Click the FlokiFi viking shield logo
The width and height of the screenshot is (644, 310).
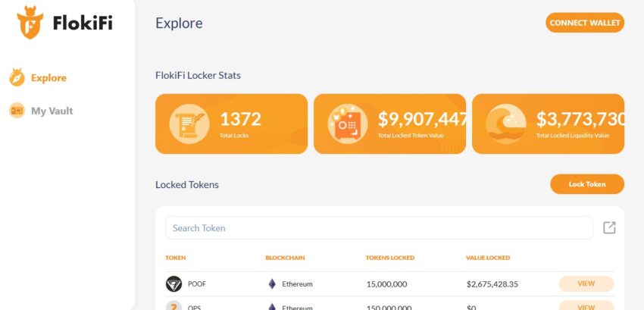click(x=30, y=23)
